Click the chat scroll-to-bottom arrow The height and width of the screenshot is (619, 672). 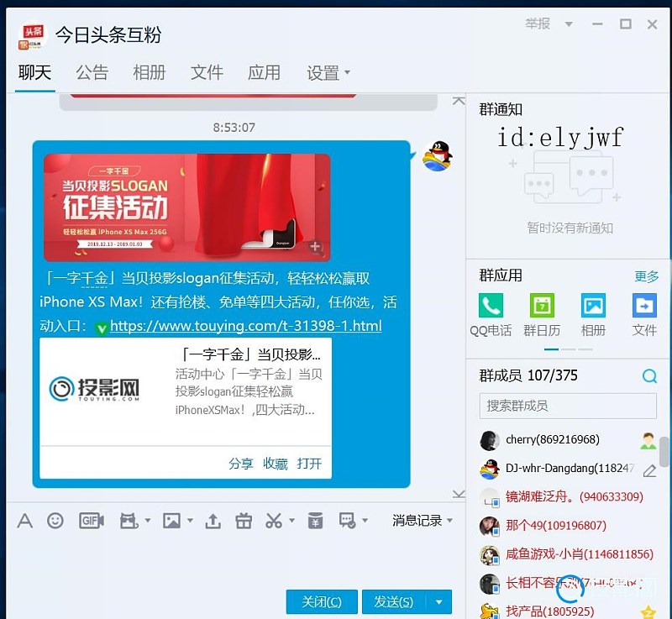(x=459, y=494)
